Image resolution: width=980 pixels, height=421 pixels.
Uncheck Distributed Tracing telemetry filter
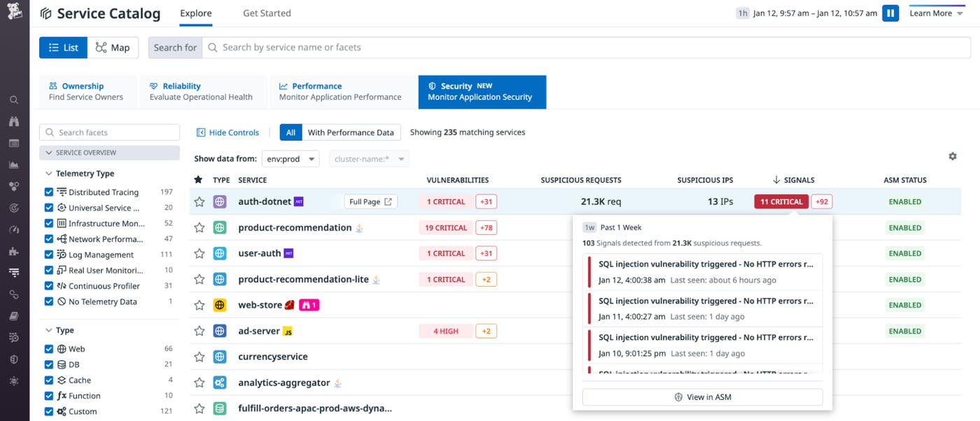pos(49,192)
